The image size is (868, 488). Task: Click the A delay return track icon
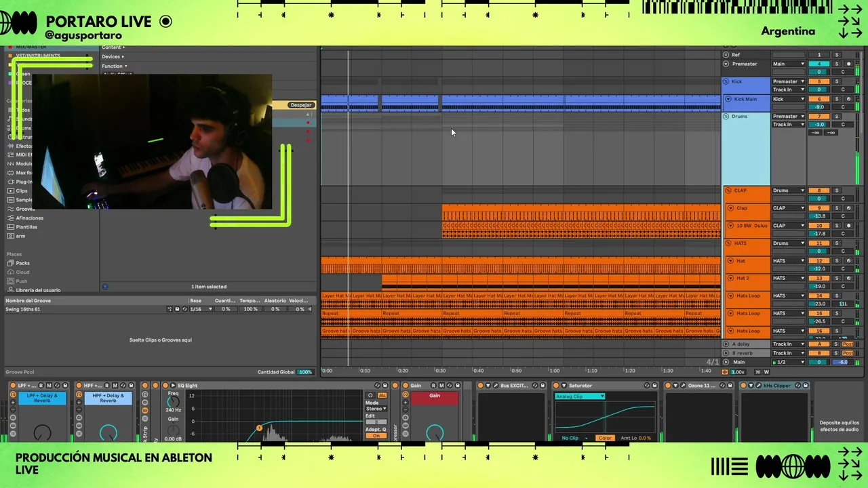[726, 344]
